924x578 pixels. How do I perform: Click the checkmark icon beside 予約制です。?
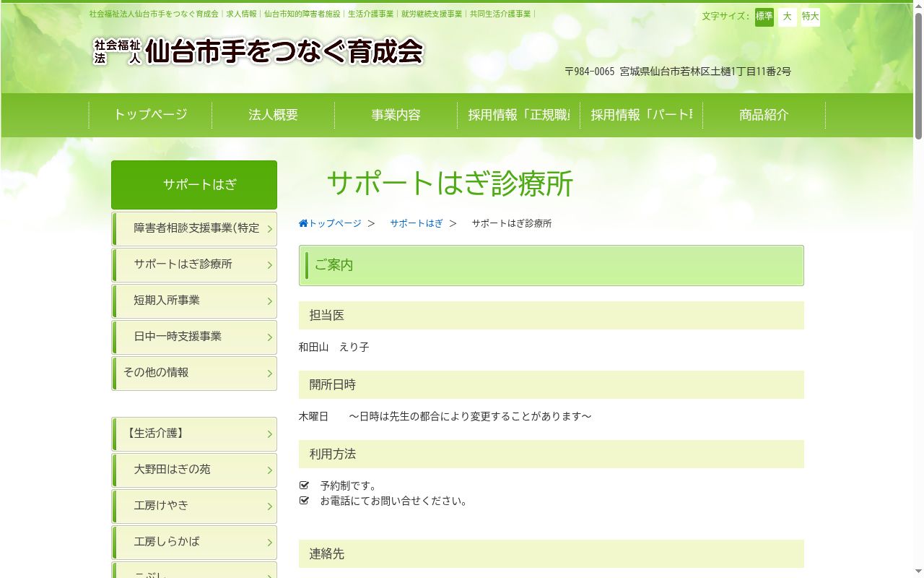click(304, 486)
